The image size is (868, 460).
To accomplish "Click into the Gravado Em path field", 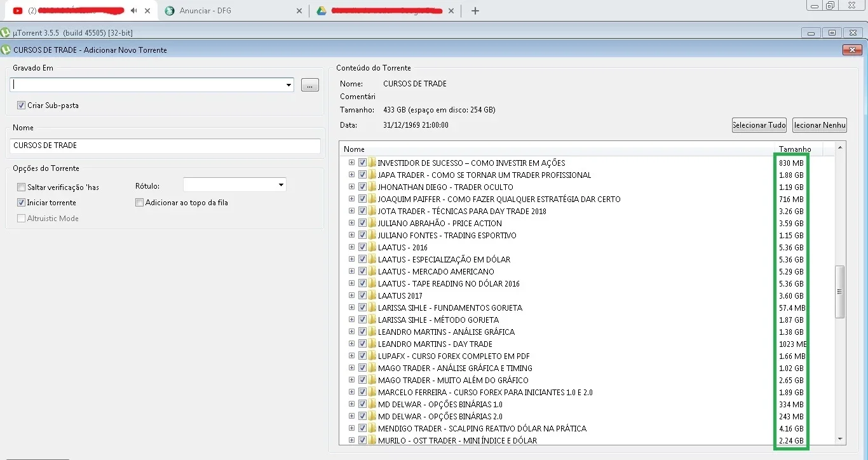I will (147, 85).
